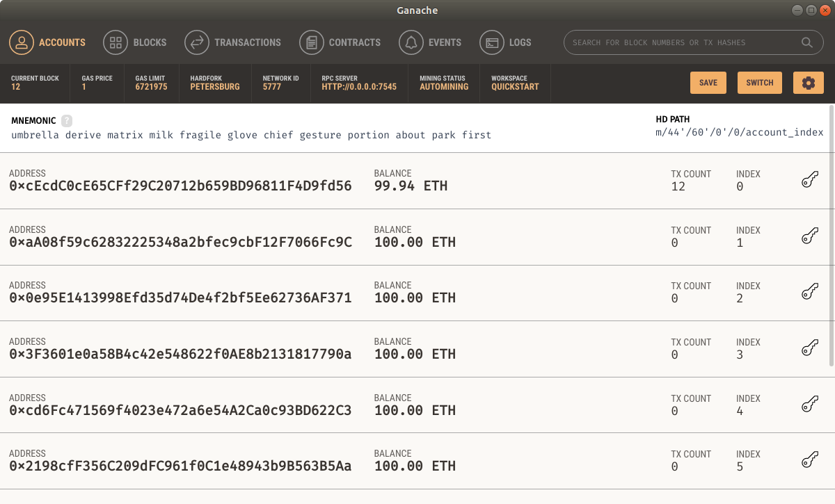Open key icon for account index 4
Viewport: 835px width, 504px height.
(809, 405)
